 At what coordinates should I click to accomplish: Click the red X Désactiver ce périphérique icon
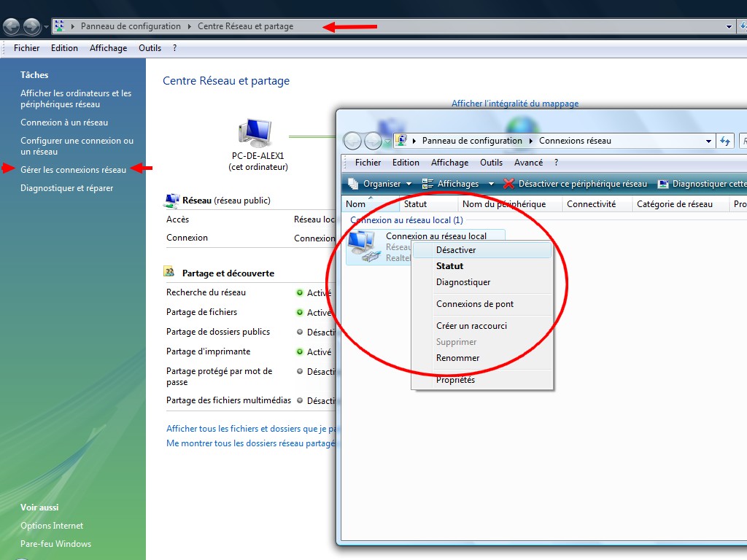pos(508,184)
